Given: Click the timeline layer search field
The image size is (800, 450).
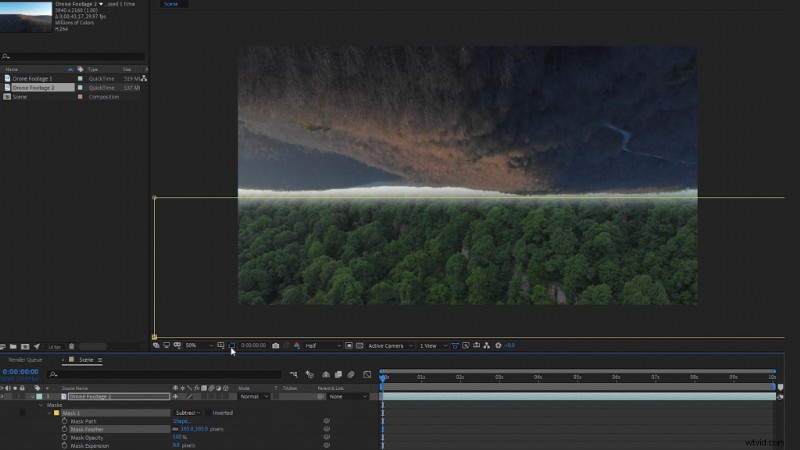Looking at the screenshot, I should (x=165, y=374).
